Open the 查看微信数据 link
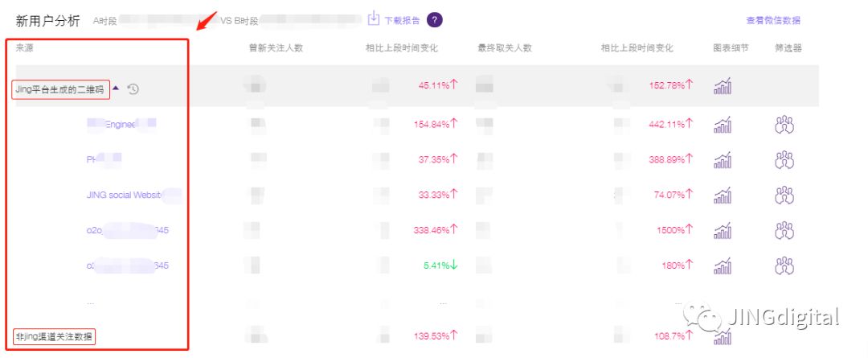 click(772, 21)
